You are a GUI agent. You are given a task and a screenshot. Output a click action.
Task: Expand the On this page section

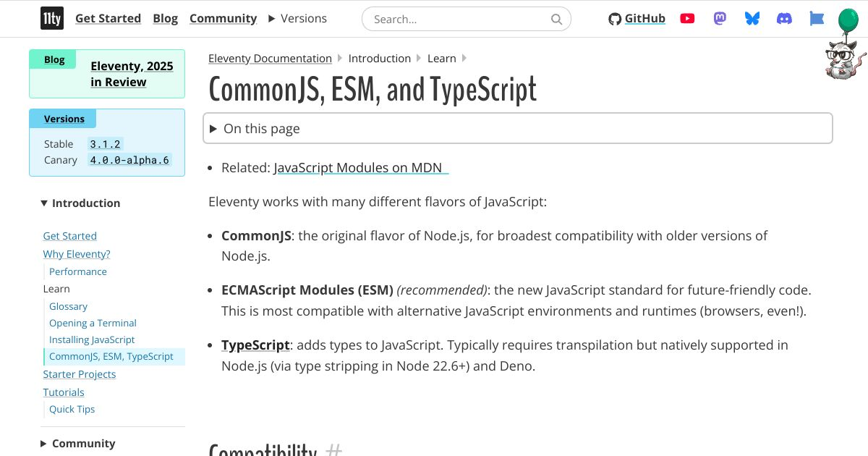(262, 128)
